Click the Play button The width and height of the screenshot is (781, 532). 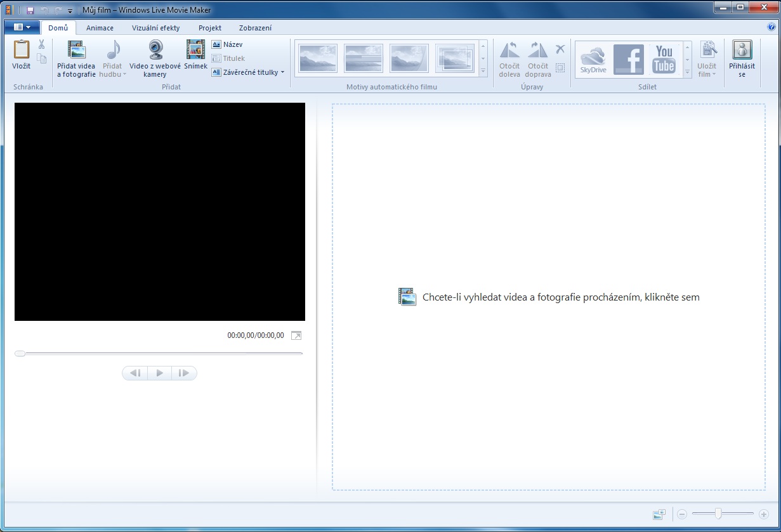pyautogui.click(x=160, y=373)
